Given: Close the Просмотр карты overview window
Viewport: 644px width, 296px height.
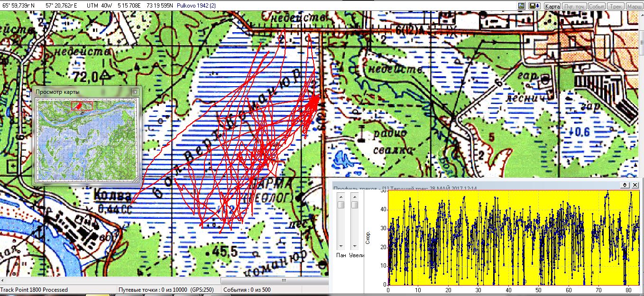Looking at the screenshot, I should pyautogui.click(x=135, y=91).
